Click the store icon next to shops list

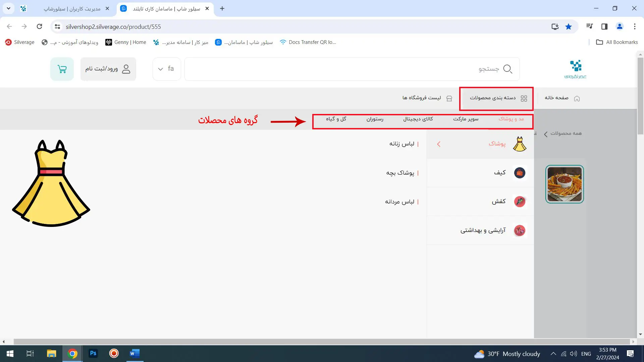tap(449, 99)
